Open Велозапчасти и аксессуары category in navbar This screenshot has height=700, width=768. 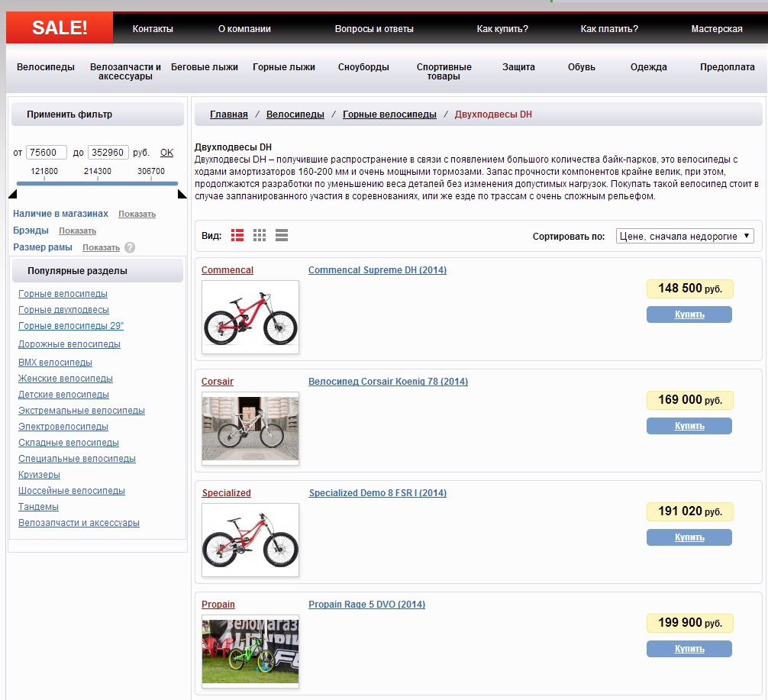pyautogui.click(x=125, y=72)
